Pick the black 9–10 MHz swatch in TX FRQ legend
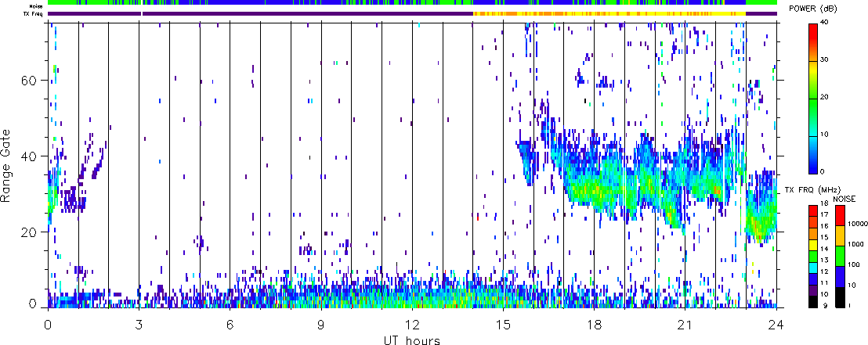The image size is (868, 345). click(x=815, y=302)
